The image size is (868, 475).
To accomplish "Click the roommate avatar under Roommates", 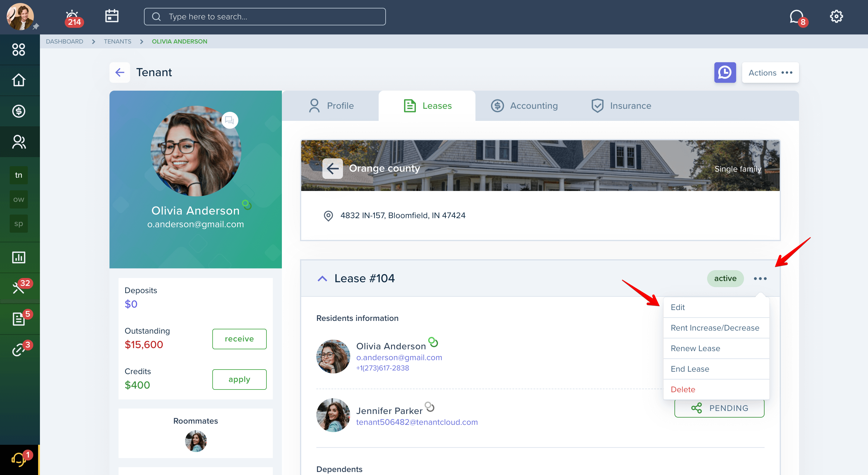I will [196, 441].
